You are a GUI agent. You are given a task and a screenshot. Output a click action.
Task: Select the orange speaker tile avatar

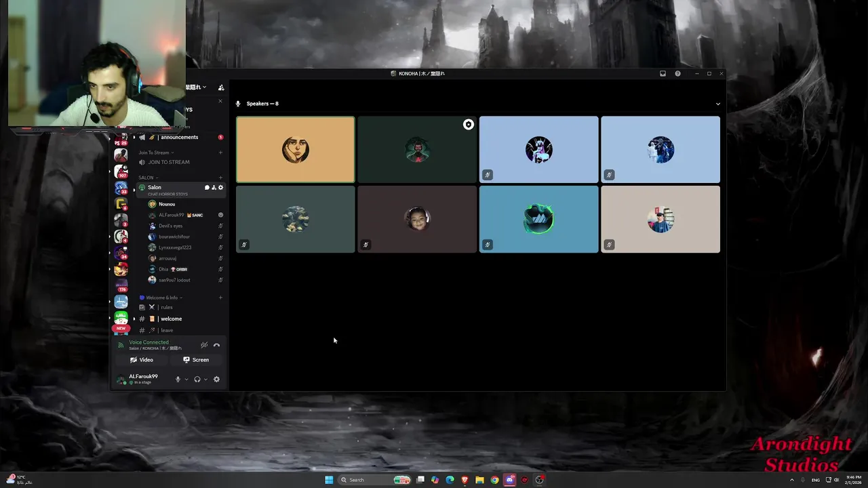(295, 149)
